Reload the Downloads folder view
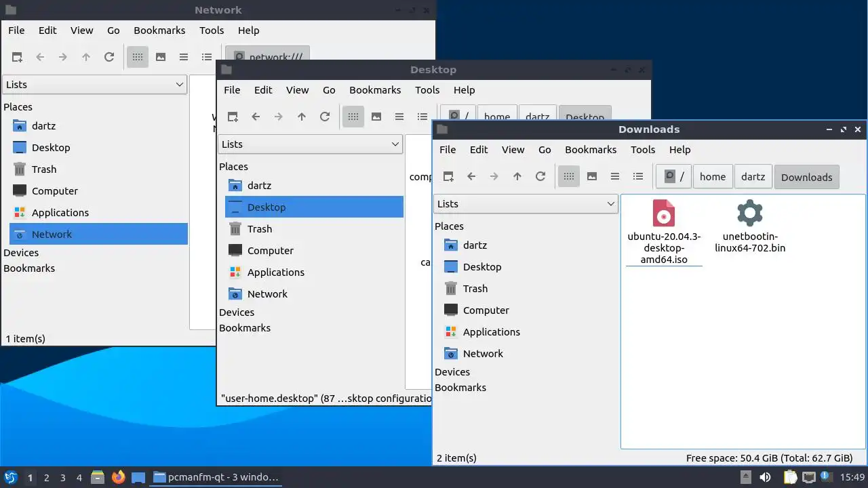This screenshot has height=488, width=868. [540, 176]
